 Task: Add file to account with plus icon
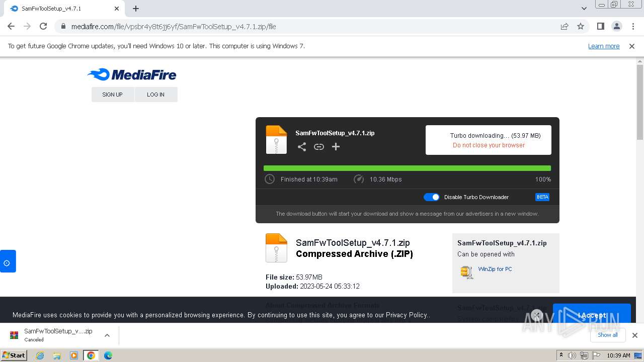tap(336, 147)
